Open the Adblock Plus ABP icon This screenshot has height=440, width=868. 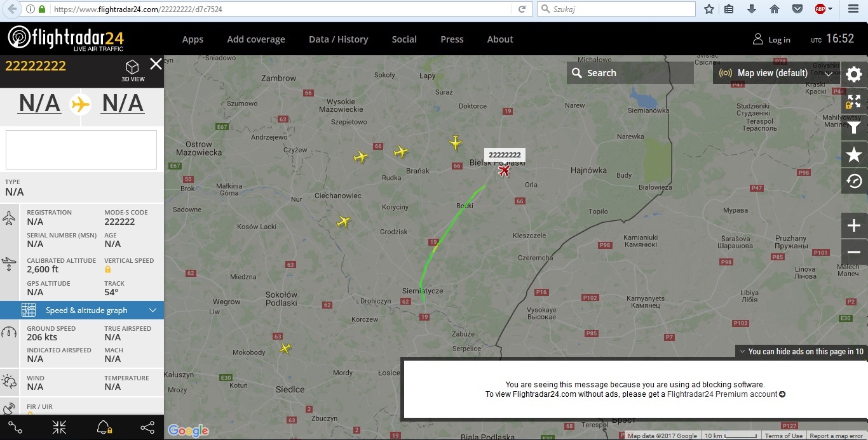tap(820, 9)
